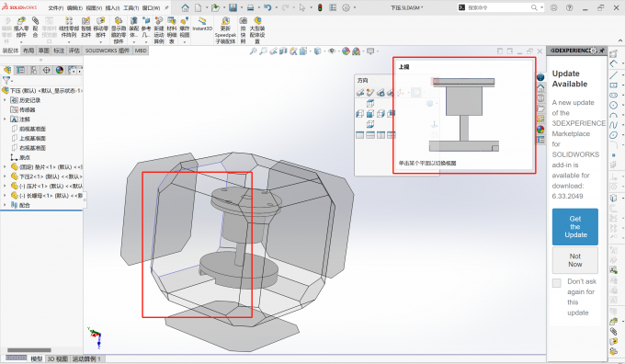Click the Open file icon
The image size is (625, 364).
(216, 7)
